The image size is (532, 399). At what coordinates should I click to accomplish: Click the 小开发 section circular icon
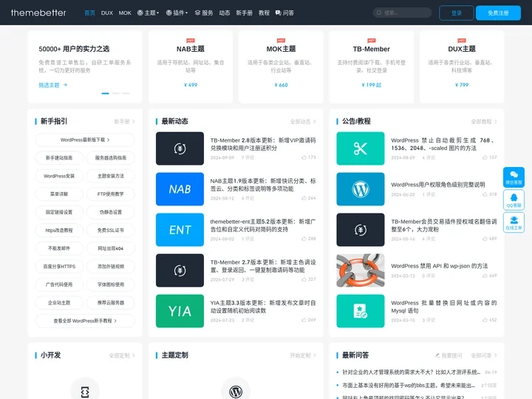(x=85, y=389)
